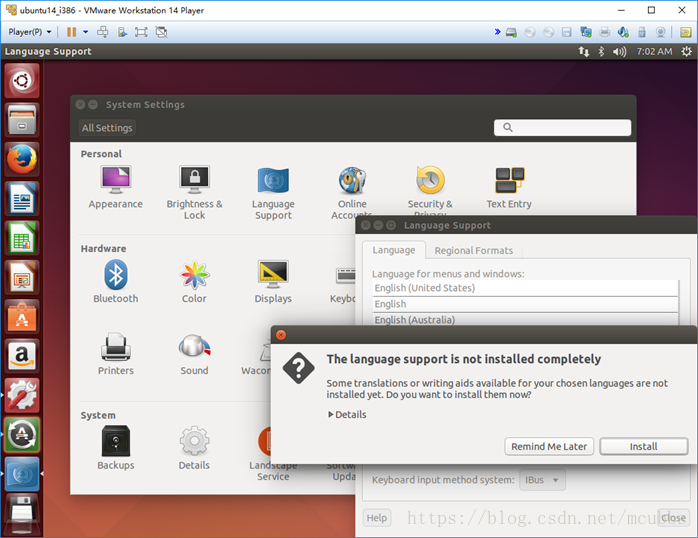Click the Install button
Image resolution: width=698 pixels, height=538 pixels.
pyautogui.click(x=643, y=446)
